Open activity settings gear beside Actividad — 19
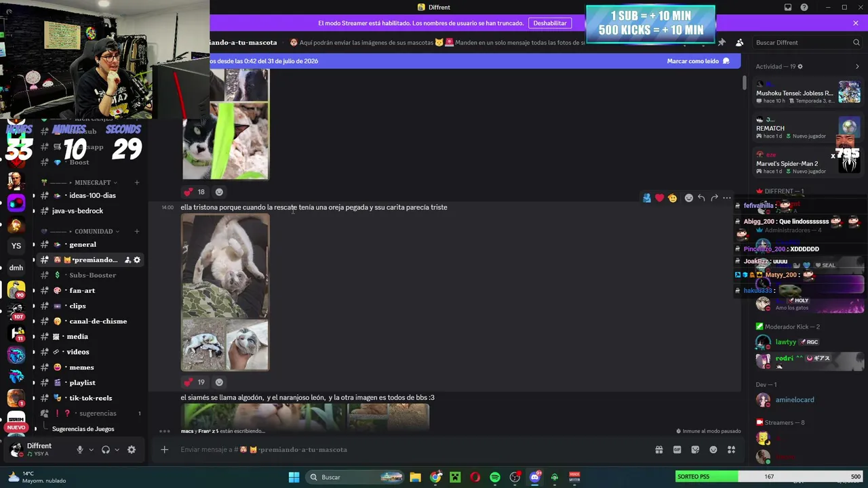The width and height of the screenshot is (868, 488). (x=800, y=66)
